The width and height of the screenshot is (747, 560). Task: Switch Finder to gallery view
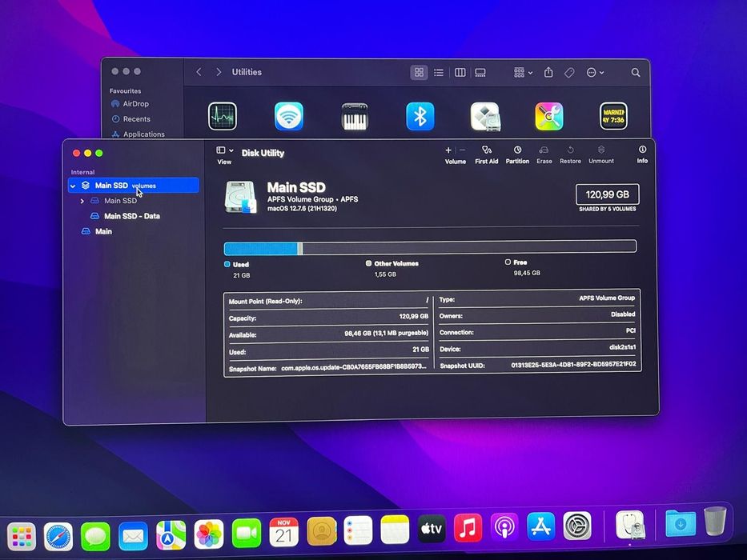pos(480,72)
